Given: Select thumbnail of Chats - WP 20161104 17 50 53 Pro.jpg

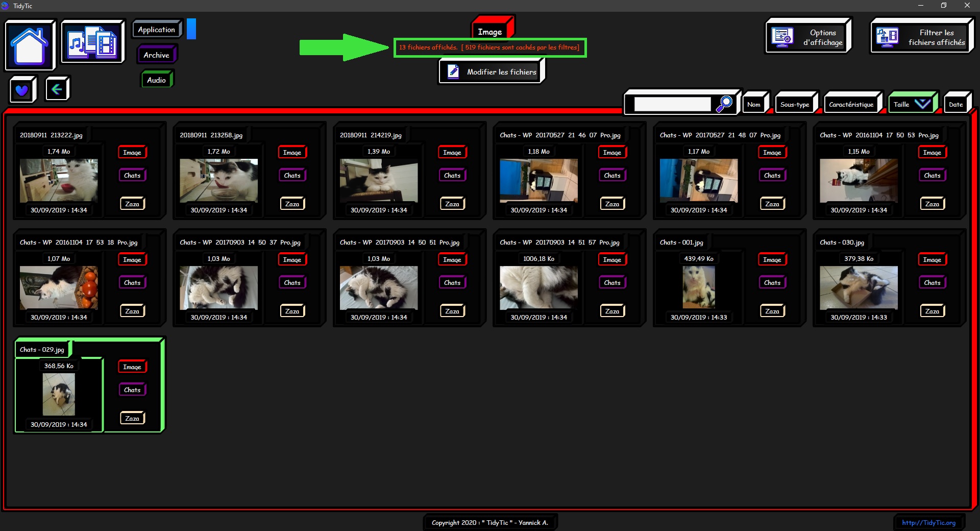Looking at the screenshot, I should [x=859, y=180].
